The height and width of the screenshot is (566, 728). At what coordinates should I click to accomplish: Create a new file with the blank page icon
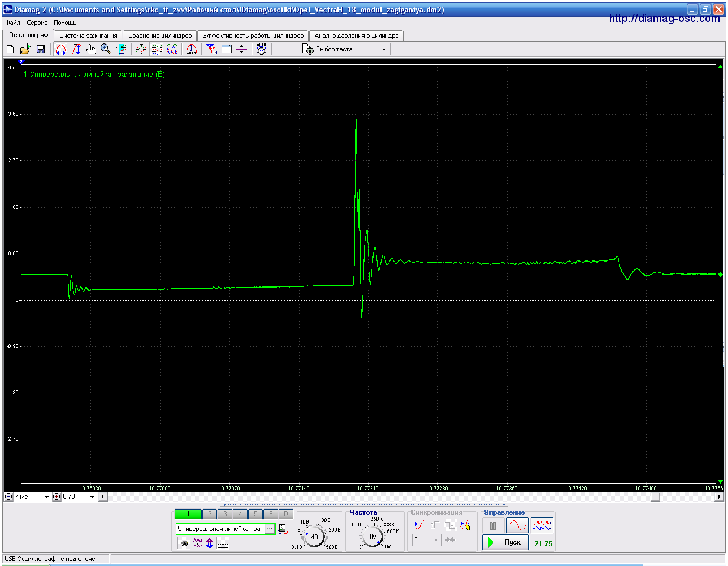(10, 50)
